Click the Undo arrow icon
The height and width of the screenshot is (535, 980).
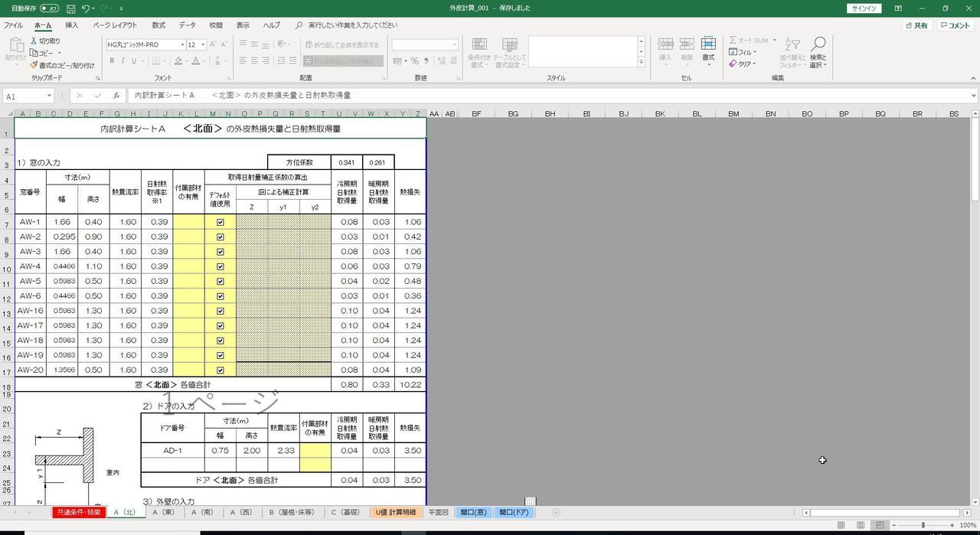pos(87,8)
